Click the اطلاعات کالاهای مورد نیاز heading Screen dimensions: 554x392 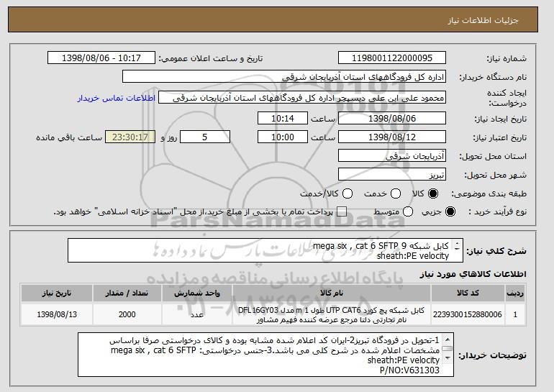[x=473, y=274]
